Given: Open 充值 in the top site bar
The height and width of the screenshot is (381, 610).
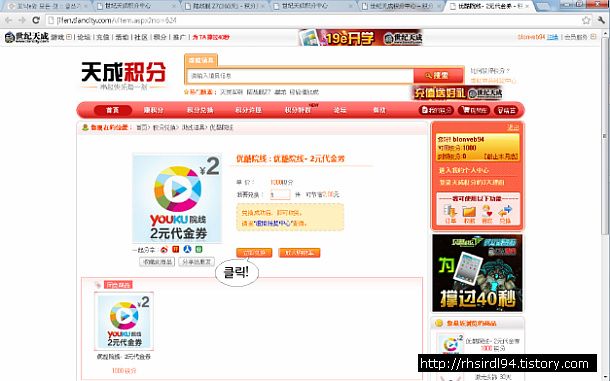Looking at the screenshot, I should 103,37.
